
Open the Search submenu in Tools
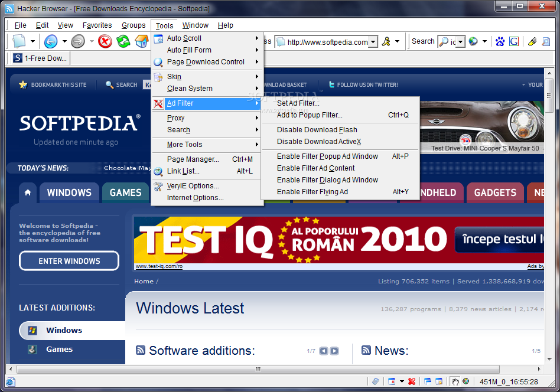pyautogui.click(x=207, y=130)
